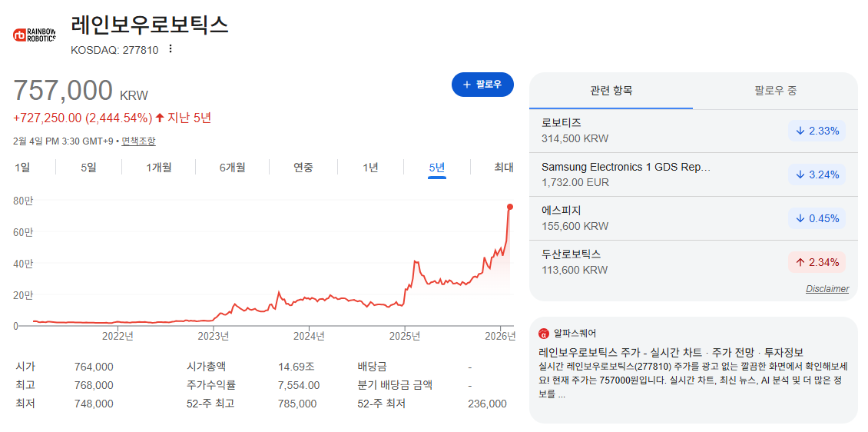Select the 최대 chart range tab
This screenshot has width=868, height=432.
pos(504,168)
